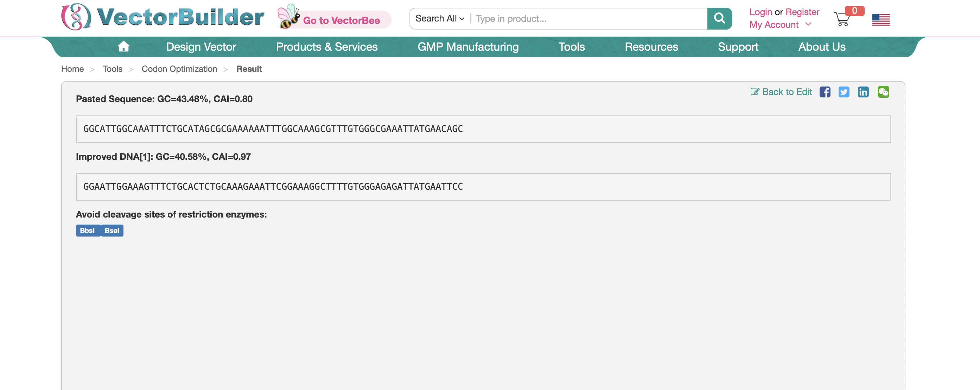This screenshot has width=980, height=390.
Task: Share result on Twitter
Action: tap(844, 92)
